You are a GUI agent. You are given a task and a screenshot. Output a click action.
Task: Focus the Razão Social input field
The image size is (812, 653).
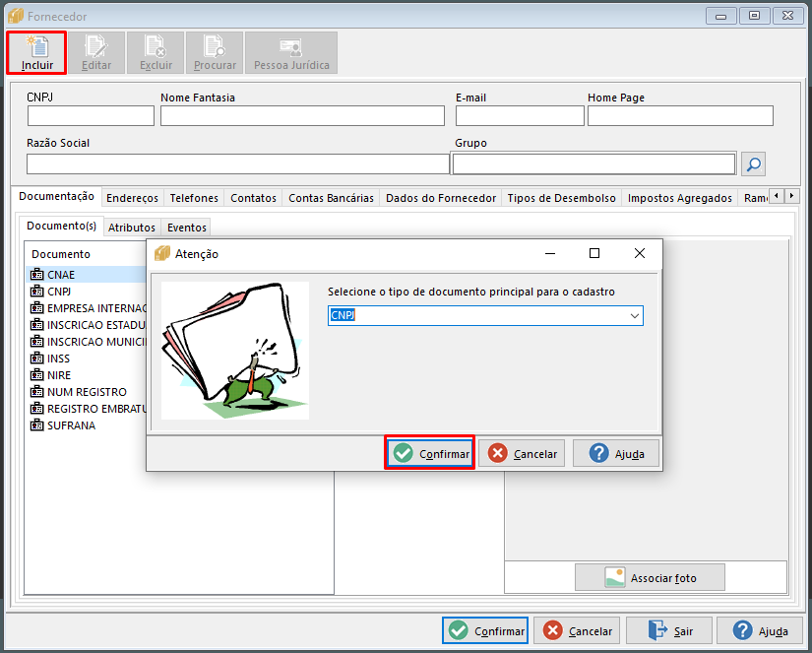click(238, 163)
